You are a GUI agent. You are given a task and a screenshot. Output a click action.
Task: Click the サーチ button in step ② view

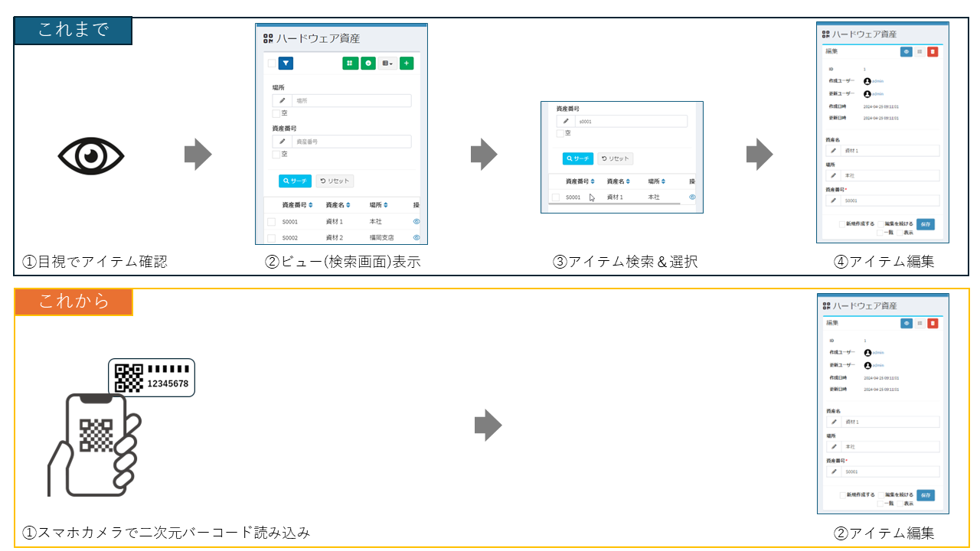pyautogui.click(x=295, y=181)
